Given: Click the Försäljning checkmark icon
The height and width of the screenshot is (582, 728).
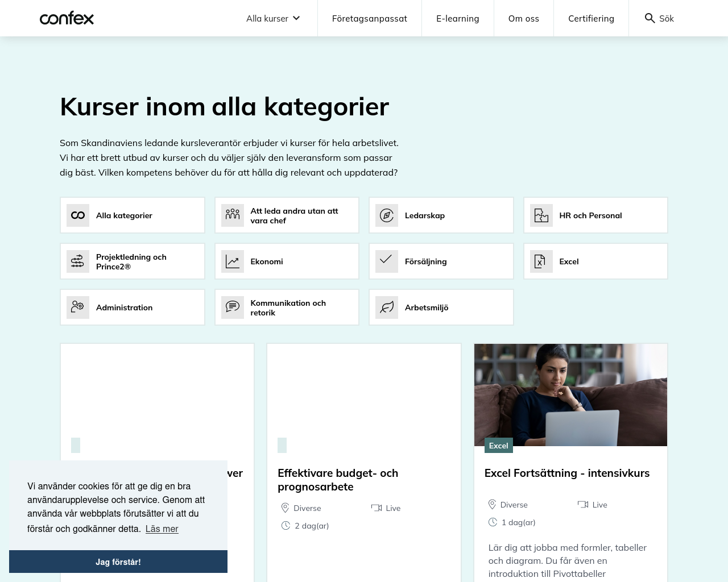Looking at the screenshot, I should coord(387,261).
